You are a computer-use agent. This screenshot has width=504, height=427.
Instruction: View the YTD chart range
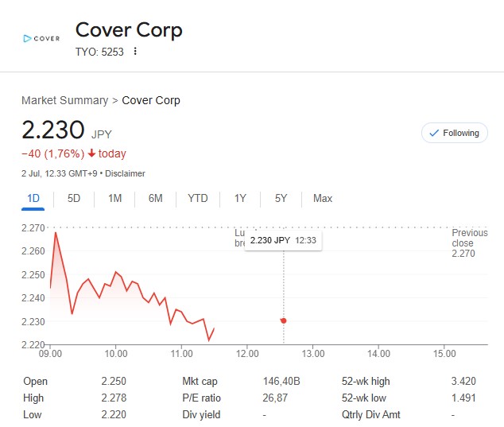[198, 198]
